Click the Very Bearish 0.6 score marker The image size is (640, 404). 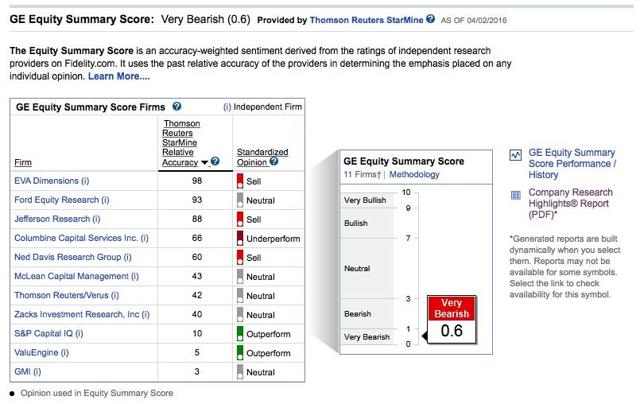point(451,320)
